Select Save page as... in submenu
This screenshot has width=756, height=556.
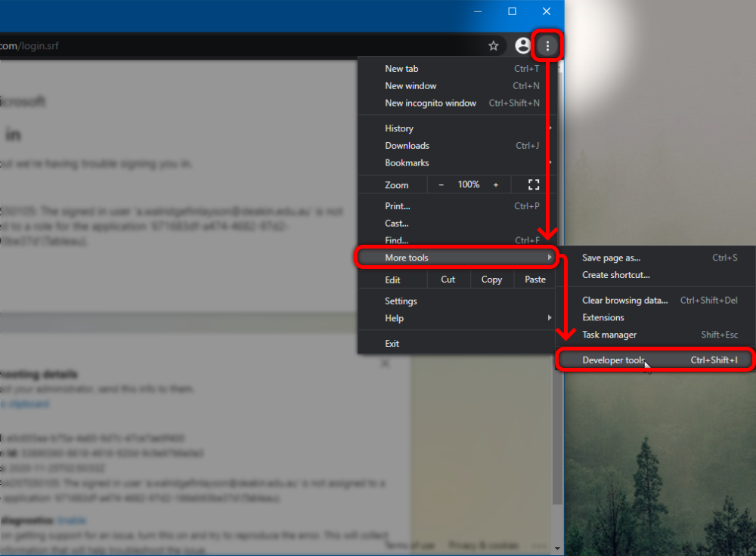pyautogui.click(x=656, y=258)
